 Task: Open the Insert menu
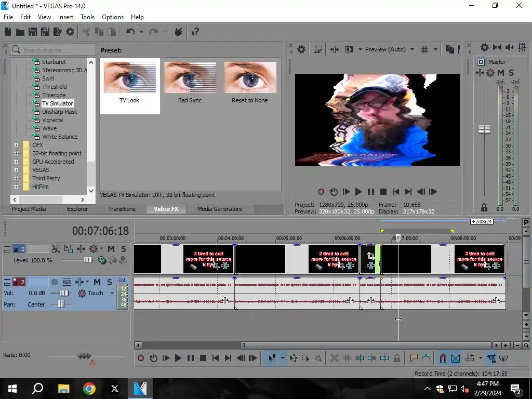coord(65,17)
